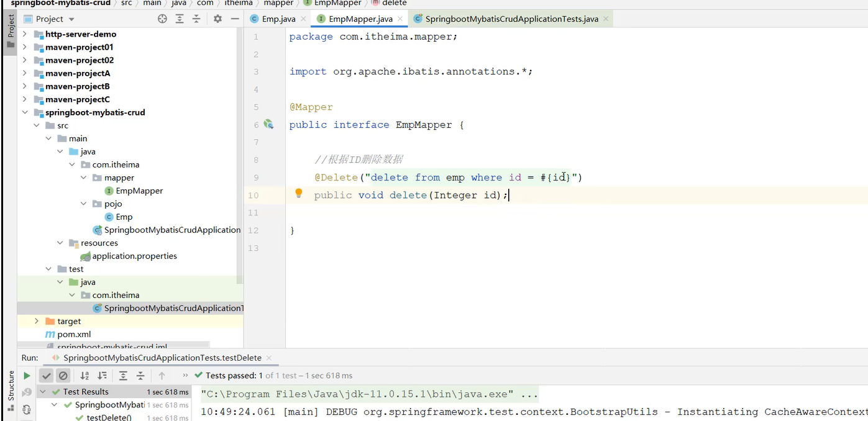
Task: Click the previous failed test arrow
Action: 162,376
